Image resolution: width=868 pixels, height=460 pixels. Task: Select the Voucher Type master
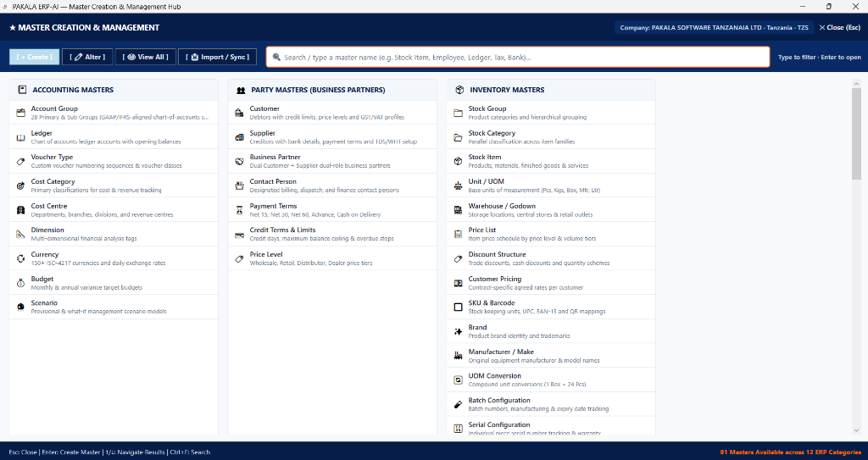[114, 161]
